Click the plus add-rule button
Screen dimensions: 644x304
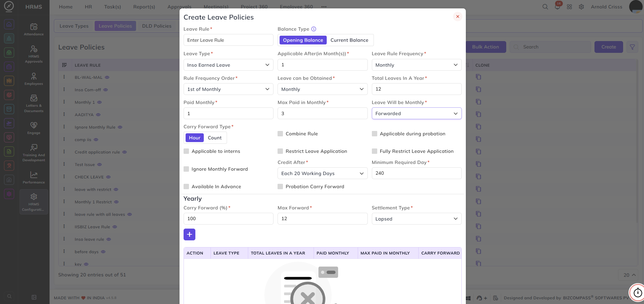point(189,234)
